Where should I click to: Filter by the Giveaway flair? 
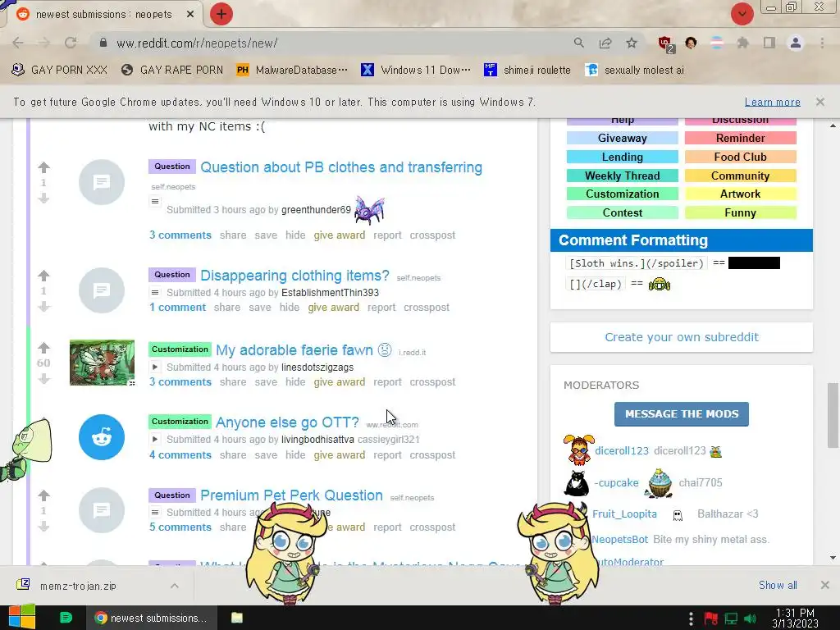[x=623, y=138]
